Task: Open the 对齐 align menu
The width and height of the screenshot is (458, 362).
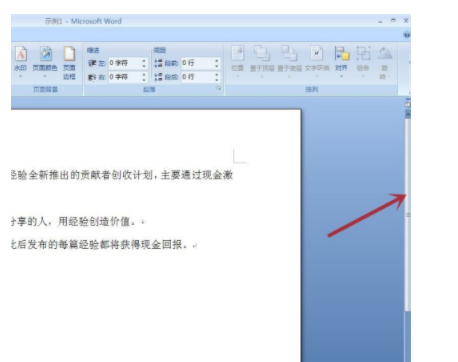Action: point(341,62)
